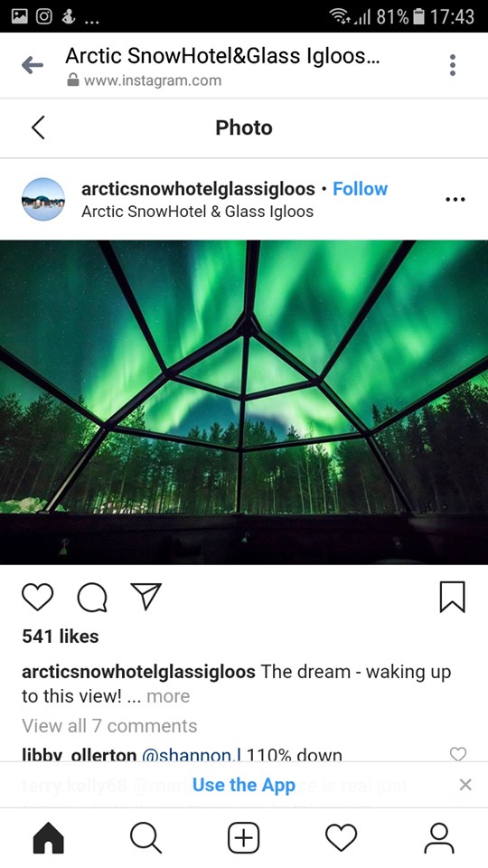Go back using the Photo header chevron
Screen dimensions: 488x868
pos(38,127)
